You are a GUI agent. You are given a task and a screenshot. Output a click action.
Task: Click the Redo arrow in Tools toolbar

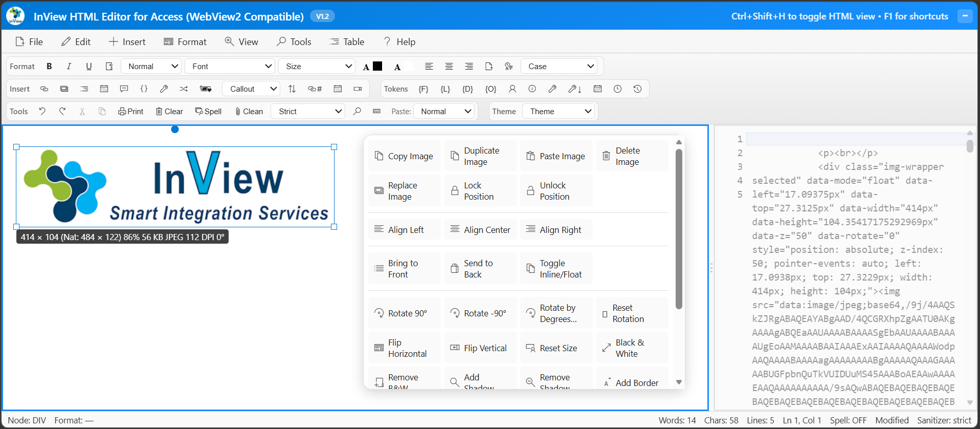[x=62, y=111]
